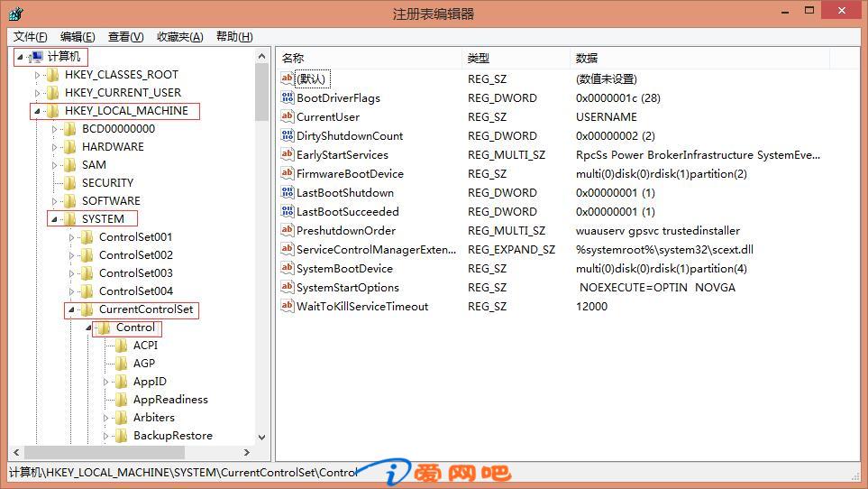Click the computer icon next to 计算机

tap(36, 57)
